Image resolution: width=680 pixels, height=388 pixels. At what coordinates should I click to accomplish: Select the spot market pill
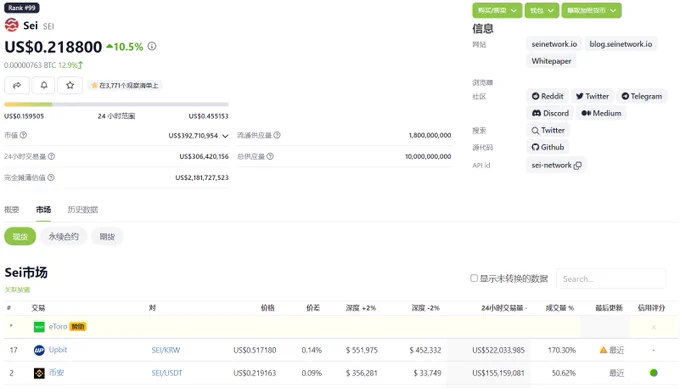20,237
